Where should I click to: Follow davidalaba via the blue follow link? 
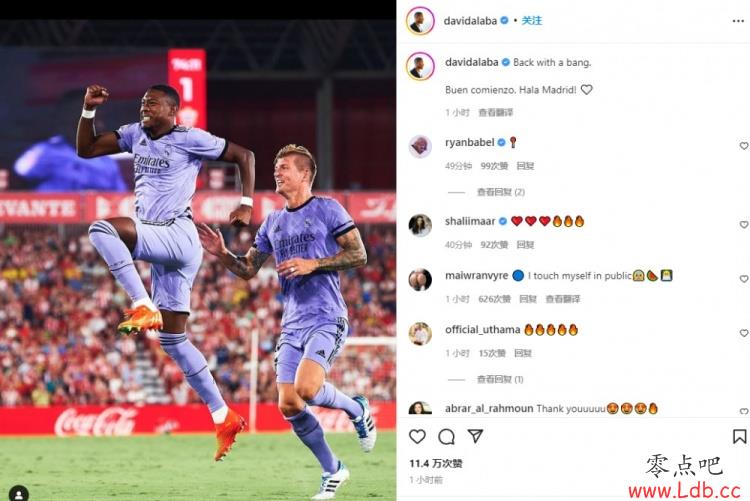(531, 21)
